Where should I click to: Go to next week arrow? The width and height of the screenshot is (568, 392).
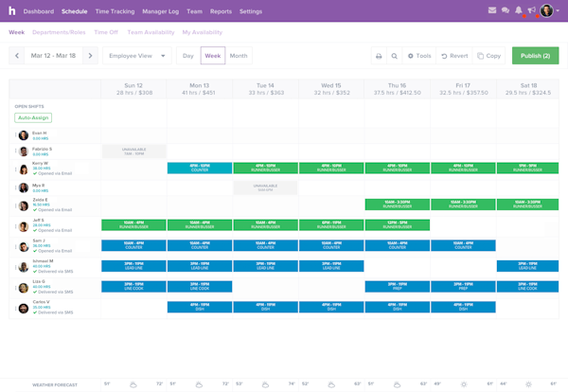coord(90,56)
